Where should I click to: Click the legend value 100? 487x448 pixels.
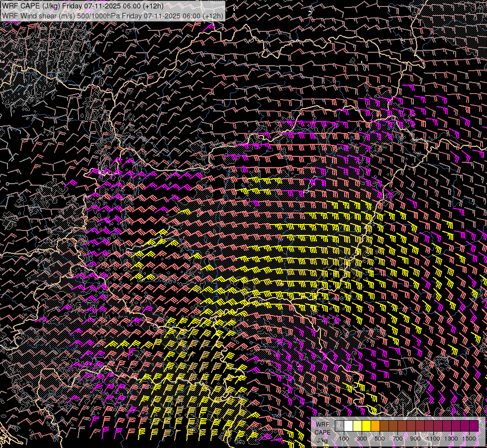pyautogui.click(x=344, y=439)
